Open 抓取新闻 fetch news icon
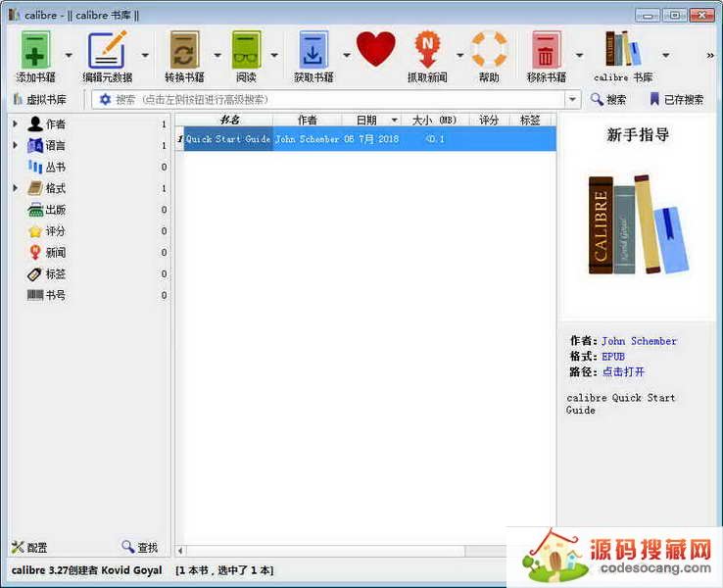This screenshot has height=588, width=723. coord(427,50)
